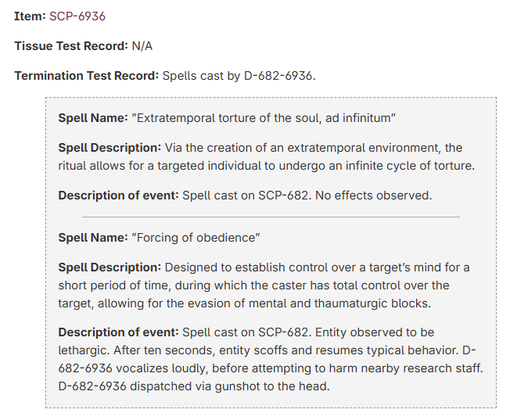Click the first "Spell Name:" label
The image size is (528, 420).
[x=93, y=118]
